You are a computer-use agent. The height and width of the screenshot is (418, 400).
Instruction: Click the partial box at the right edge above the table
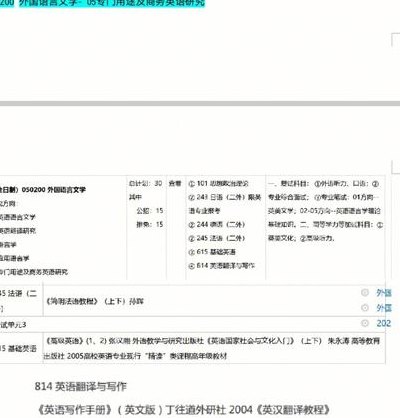click(x=396, y=167)
